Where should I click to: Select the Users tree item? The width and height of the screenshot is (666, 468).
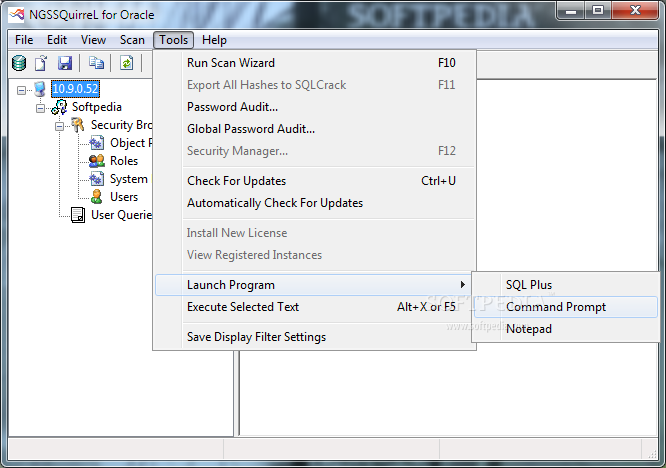tap(124, 197)
